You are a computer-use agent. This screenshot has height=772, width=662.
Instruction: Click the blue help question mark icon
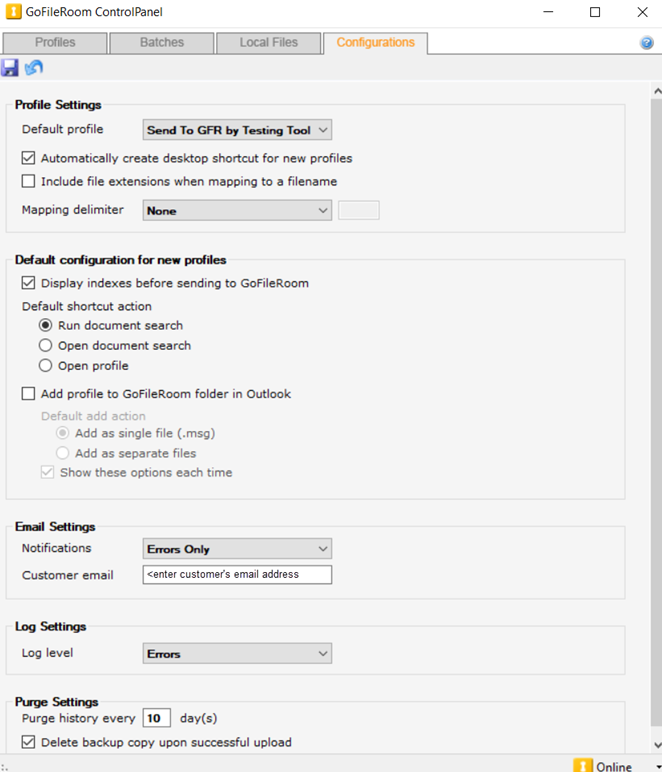646,43
